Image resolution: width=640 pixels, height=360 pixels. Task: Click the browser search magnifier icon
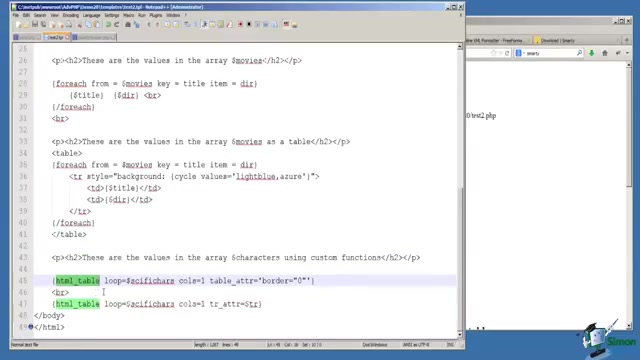pos(579,53)
